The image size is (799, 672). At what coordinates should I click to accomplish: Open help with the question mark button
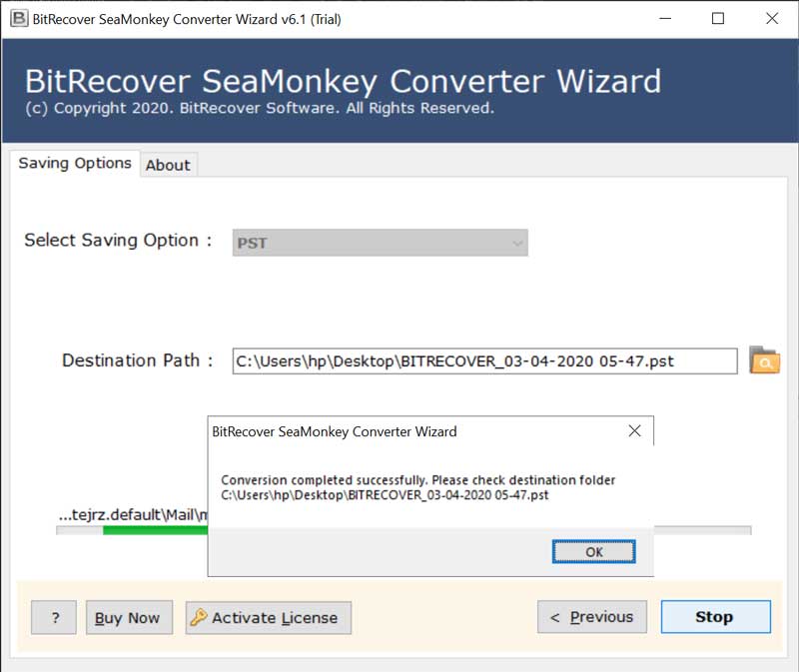[54, 617]
